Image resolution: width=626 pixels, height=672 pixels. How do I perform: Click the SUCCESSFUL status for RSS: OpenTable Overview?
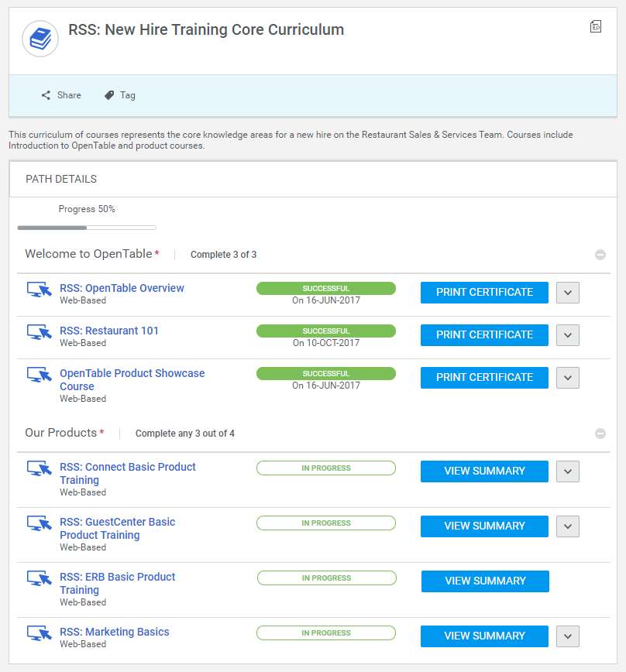[x=326, y=289]
